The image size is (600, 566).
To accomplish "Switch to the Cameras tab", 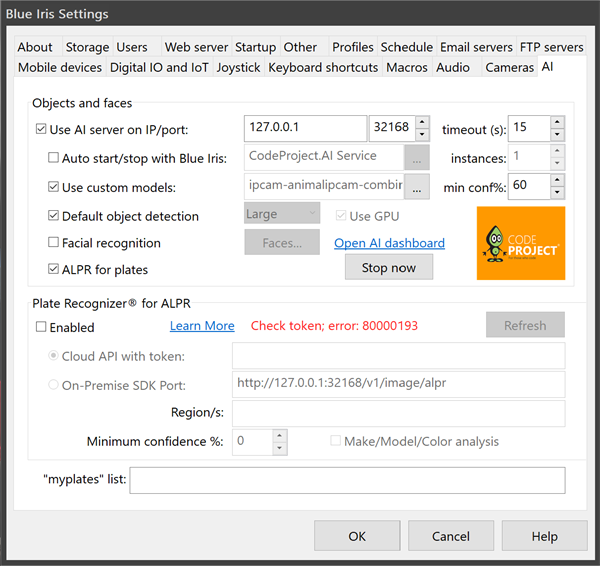I will point(509,67).
